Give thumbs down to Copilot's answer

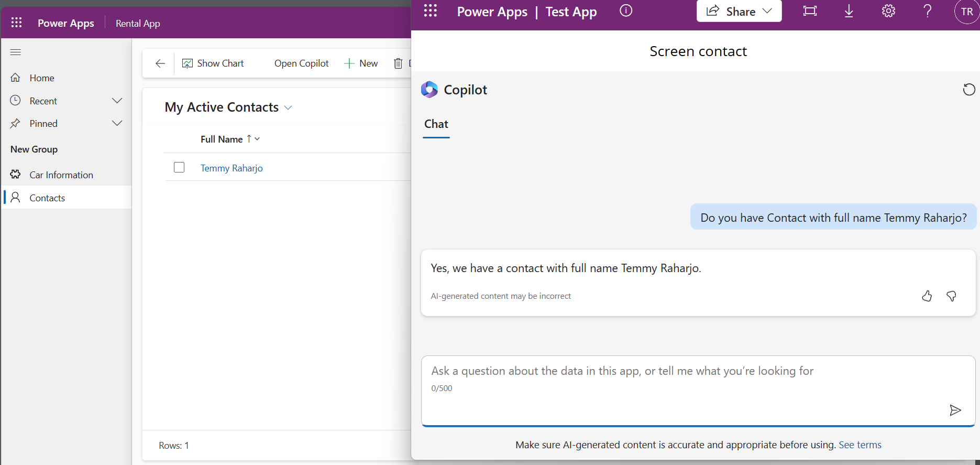(x=952, y=296)
